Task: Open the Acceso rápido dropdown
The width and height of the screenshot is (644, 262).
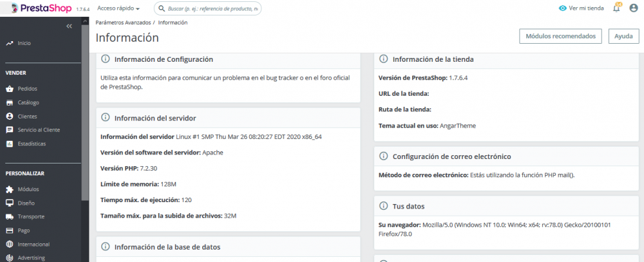Action: [x=118, y=8]
